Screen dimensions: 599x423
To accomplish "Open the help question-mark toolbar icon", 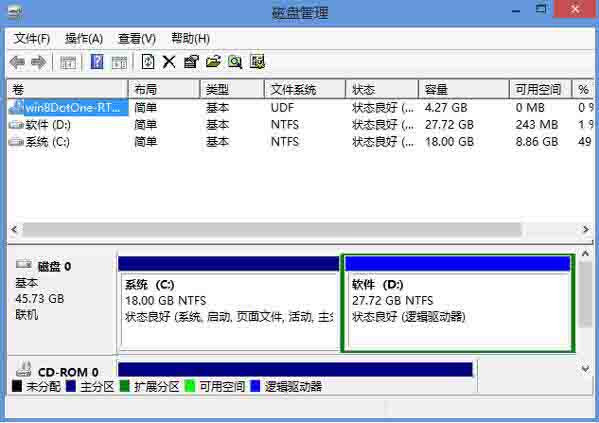I will 97,62.
